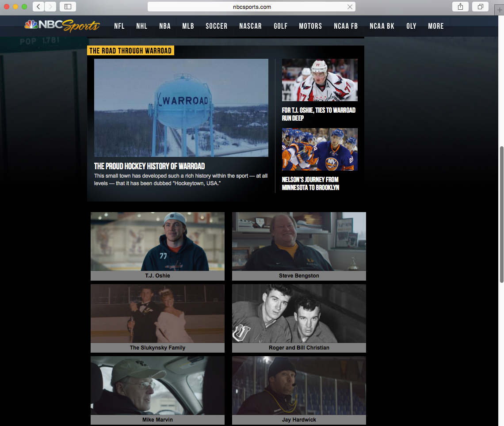The image size is (504, 426).
Task: Open The Slukynsky Family photo tile
Action: tap(157, 314)
